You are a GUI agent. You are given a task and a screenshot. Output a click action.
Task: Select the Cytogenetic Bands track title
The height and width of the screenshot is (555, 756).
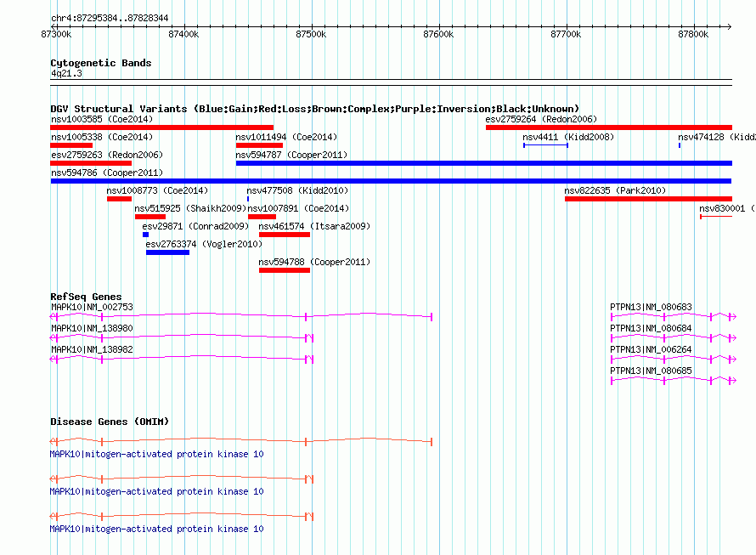point(101,63)
